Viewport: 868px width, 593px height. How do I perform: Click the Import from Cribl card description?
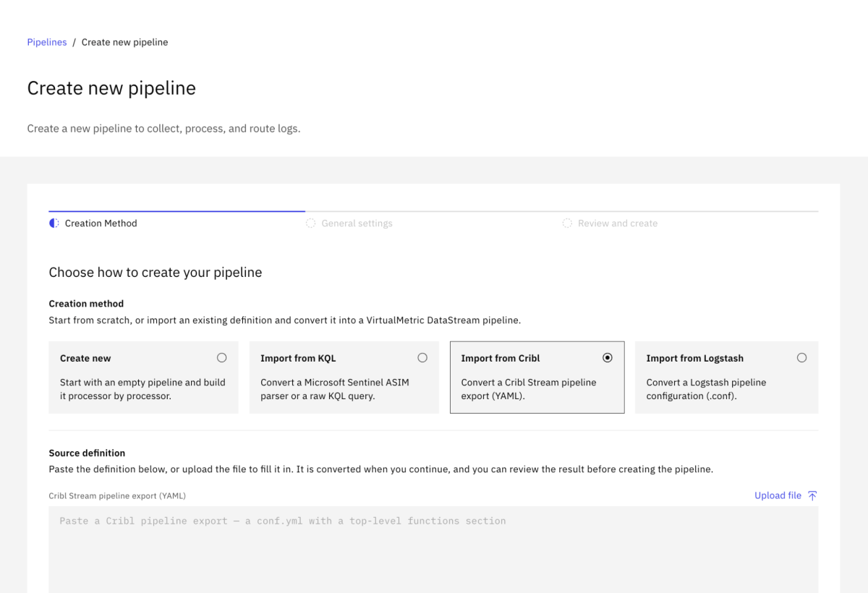[x=529, y=389]
